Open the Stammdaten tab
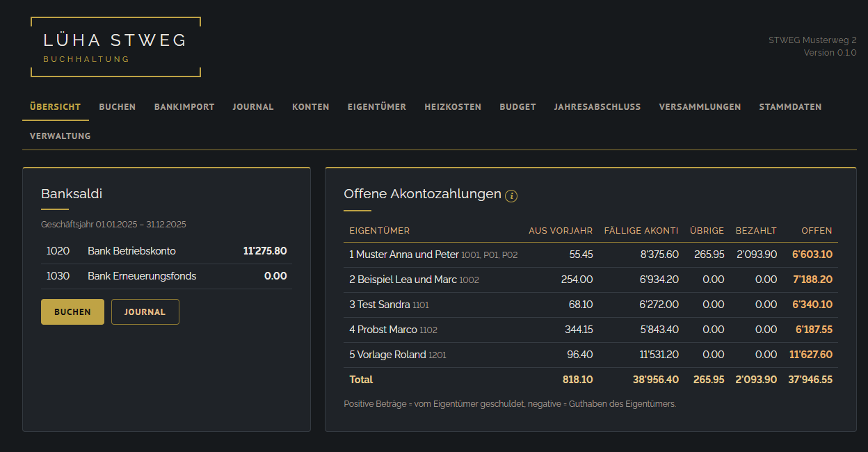868x452 pixels. [790, 106]
